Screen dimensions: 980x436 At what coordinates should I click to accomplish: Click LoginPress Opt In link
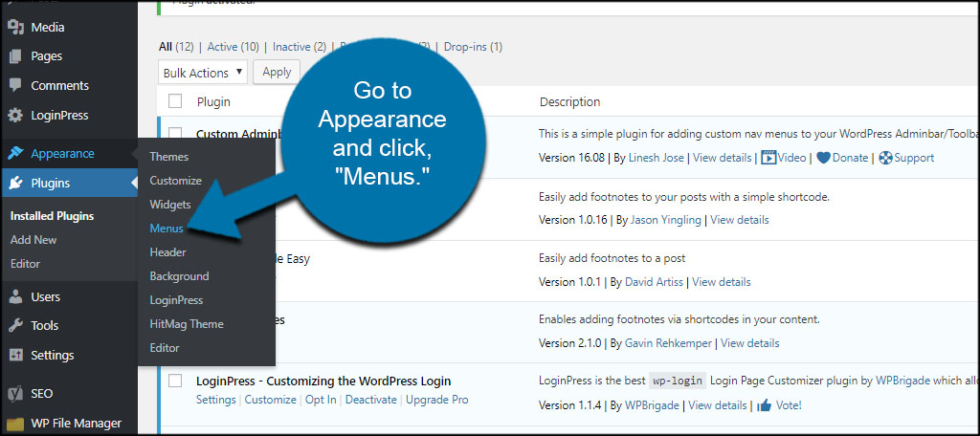(321, 400)
